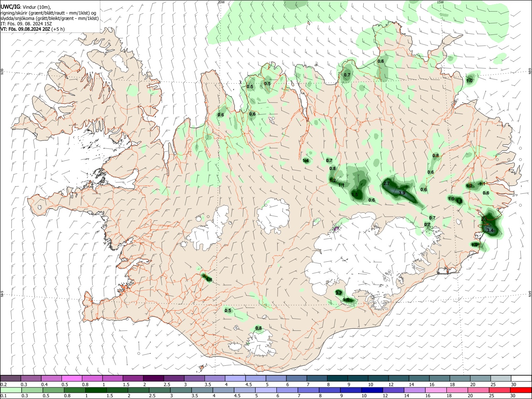
Task: Click the pale green 0.1 swatch in rain scale
Action: 11,390
